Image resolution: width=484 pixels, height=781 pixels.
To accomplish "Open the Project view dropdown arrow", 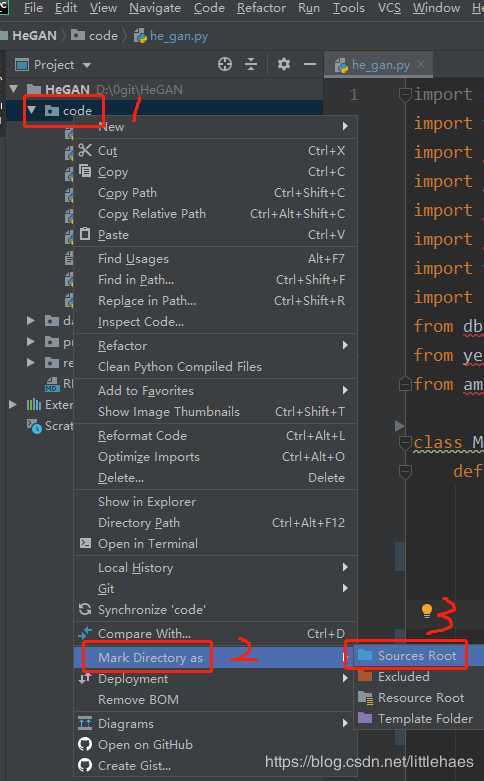I will [x=87, y=65].
